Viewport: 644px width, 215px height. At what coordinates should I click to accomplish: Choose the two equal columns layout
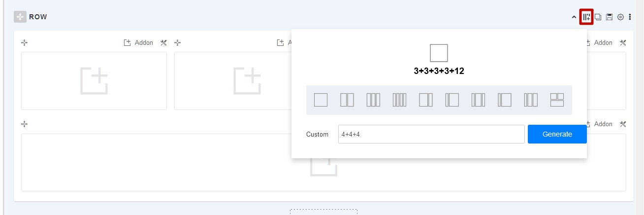(x=347, y=100)
